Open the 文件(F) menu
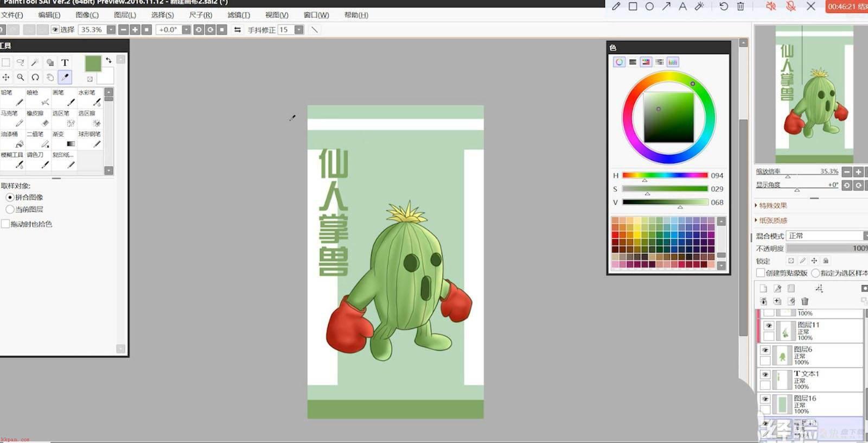This screenshot has width=868, height=443. 12,15
